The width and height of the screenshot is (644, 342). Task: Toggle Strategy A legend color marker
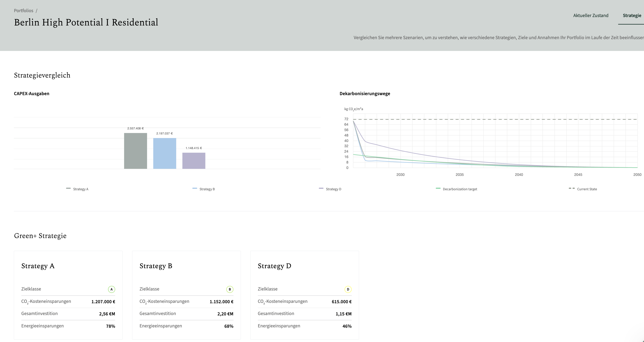[x=68, y=188]
